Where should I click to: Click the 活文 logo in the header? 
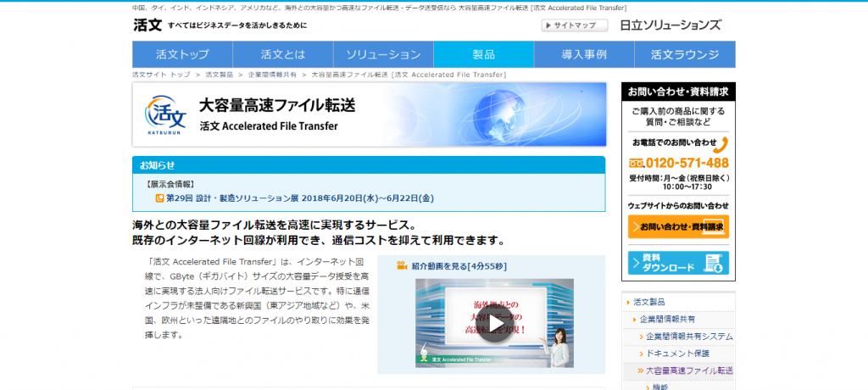click(x=147, y=25)
